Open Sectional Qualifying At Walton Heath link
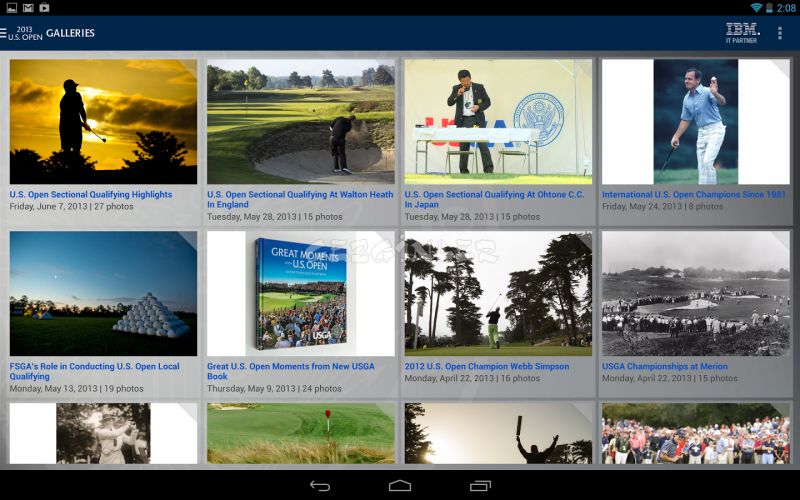Screen dimensions: 800x500 coord(300,199)
